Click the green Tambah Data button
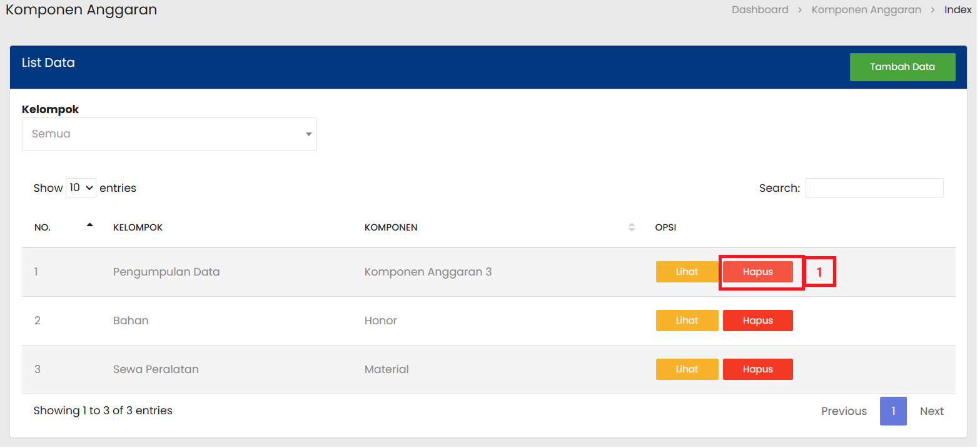The height and width of the screenshot is (448, 980). tap(902, 67)
